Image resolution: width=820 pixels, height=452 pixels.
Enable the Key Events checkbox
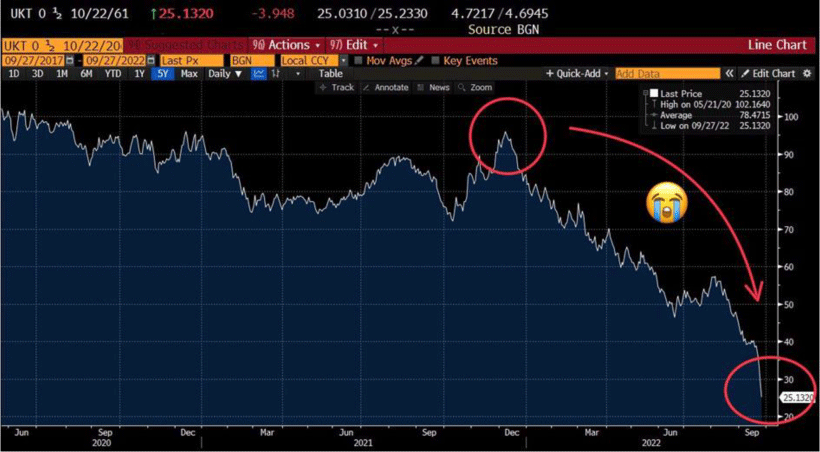coord(436,60)
